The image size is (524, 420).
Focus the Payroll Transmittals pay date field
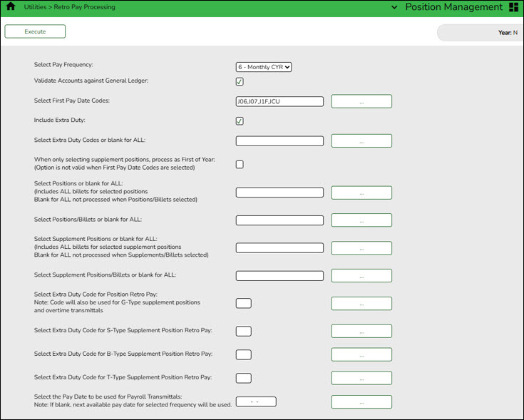click(256, 401)
